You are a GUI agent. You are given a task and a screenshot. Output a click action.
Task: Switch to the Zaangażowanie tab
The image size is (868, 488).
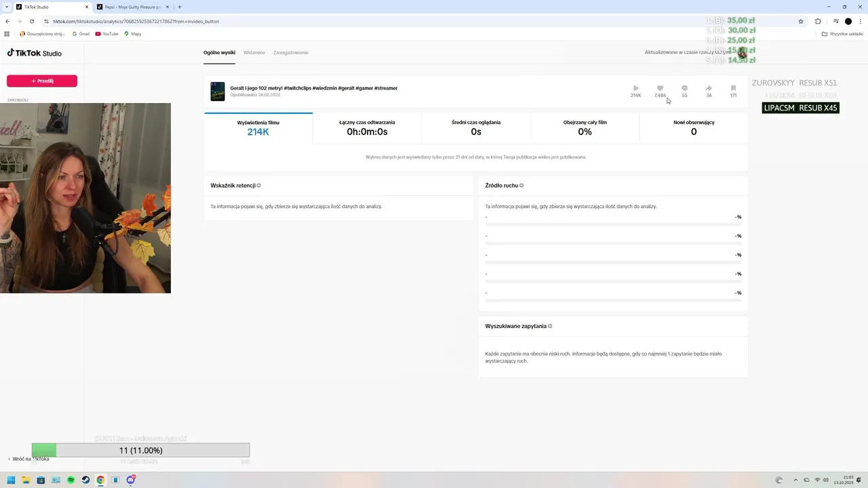click(291, 53)
